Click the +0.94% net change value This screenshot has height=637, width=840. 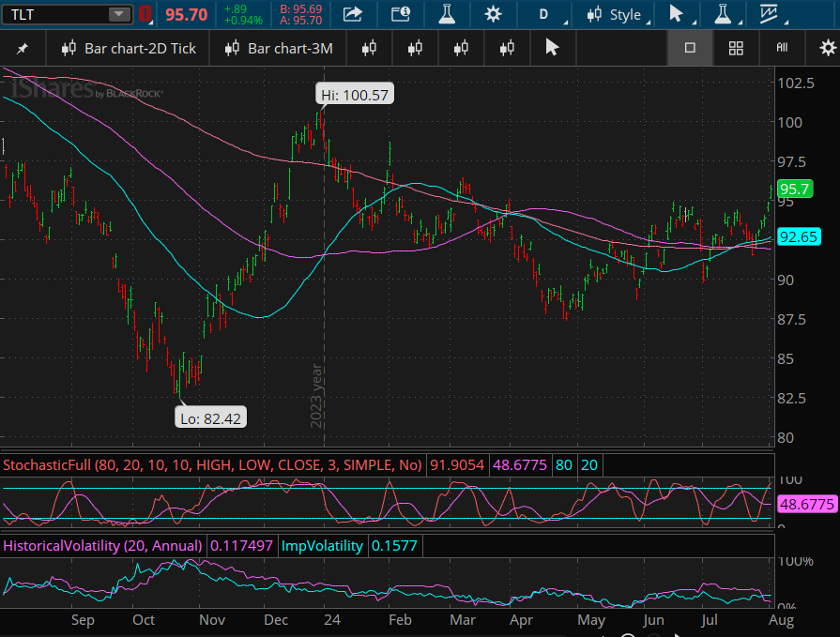coord(243,21)
